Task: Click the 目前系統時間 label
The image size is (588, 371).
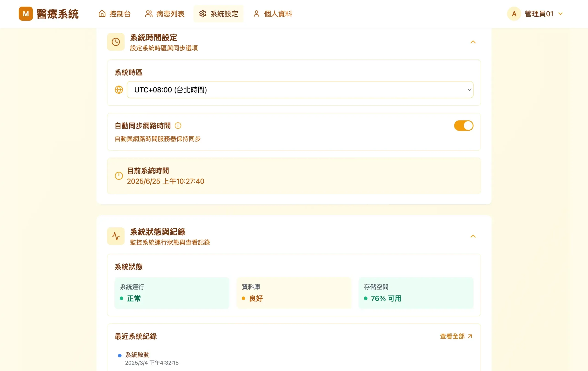Action: [x=148, y=171]
